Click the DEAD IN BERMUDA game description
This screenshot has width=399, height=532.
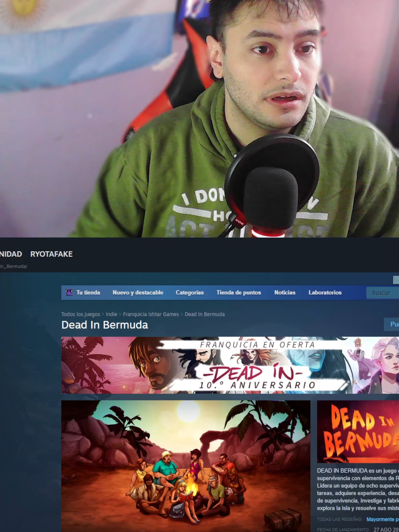pyautogui.click(x=358, y=489)
